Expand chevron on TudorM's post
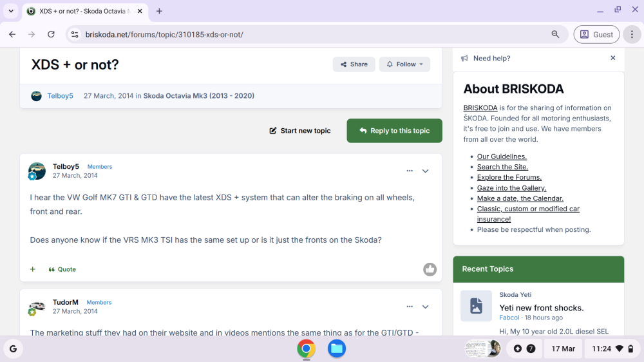 click(426, 307)
